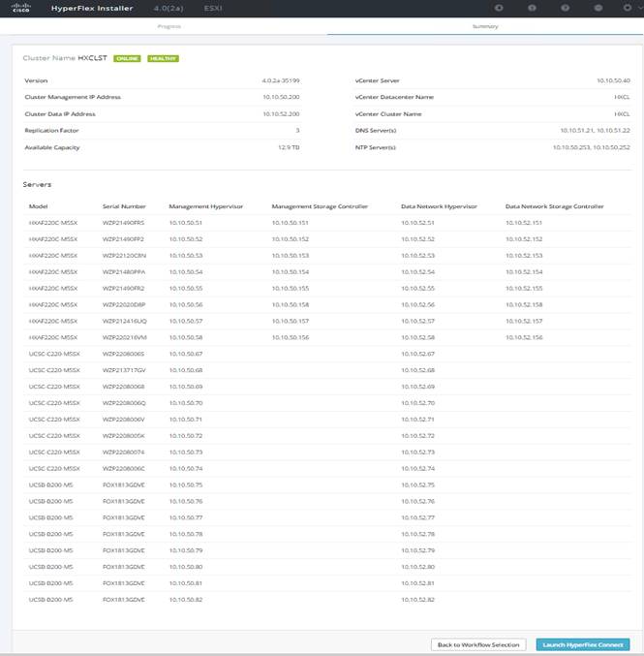
Task: Click the ESXi label in the header
Action: 213,9
